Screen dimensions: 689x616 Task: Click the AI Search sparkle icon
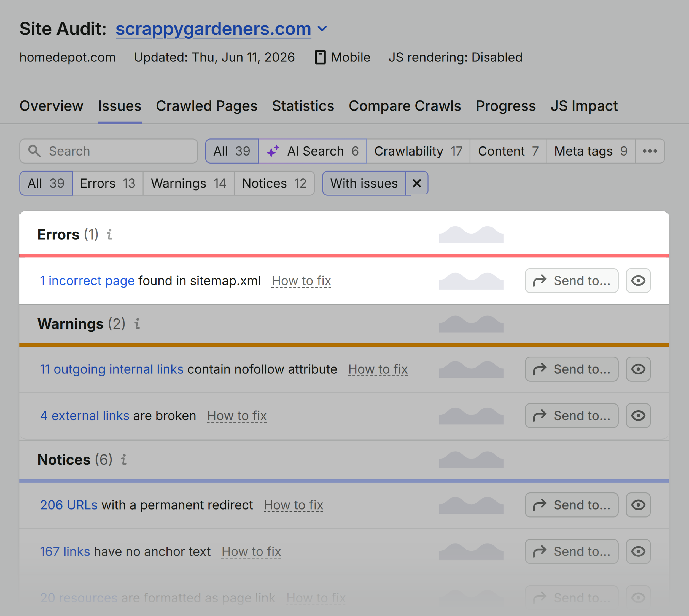[273, 151]
